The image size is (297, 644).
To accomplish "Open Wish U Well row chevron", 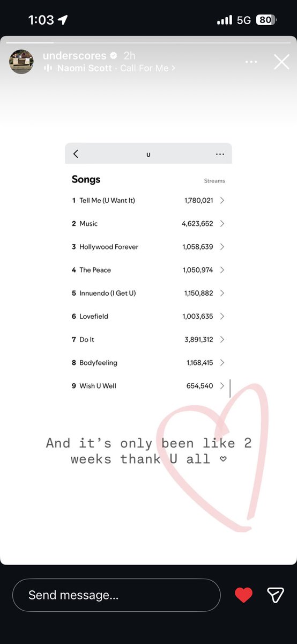I will point(222,386).
